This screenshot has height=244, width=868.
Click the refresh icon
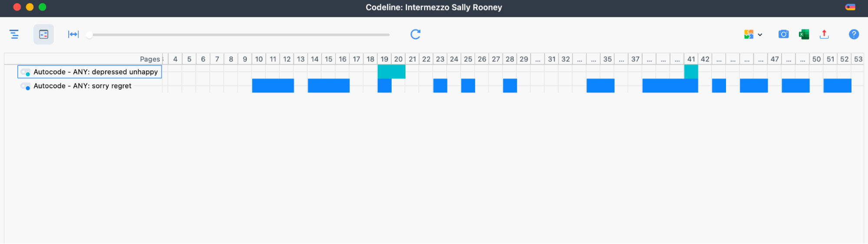(416, 34)
